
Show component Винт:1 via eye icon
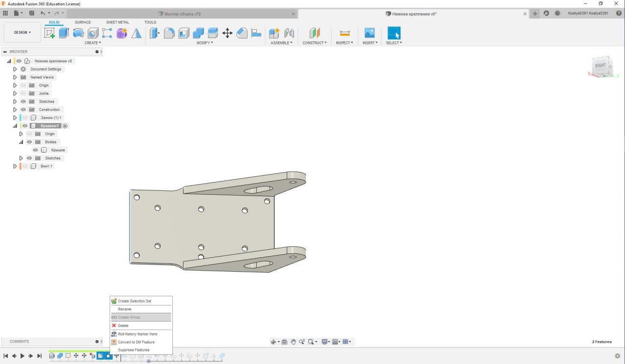pos(25,166)
